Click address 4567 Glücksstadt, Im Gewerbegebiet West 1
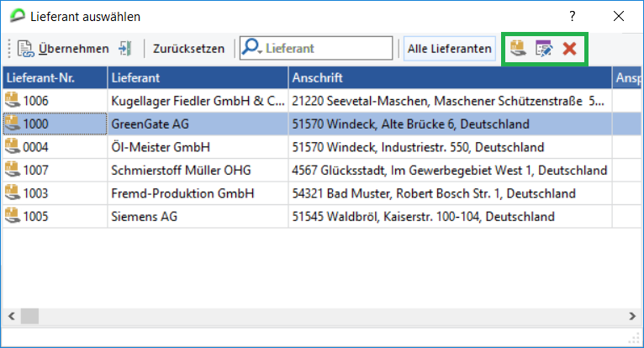This screenshot has width=644, height=348. tap(449, 170)
